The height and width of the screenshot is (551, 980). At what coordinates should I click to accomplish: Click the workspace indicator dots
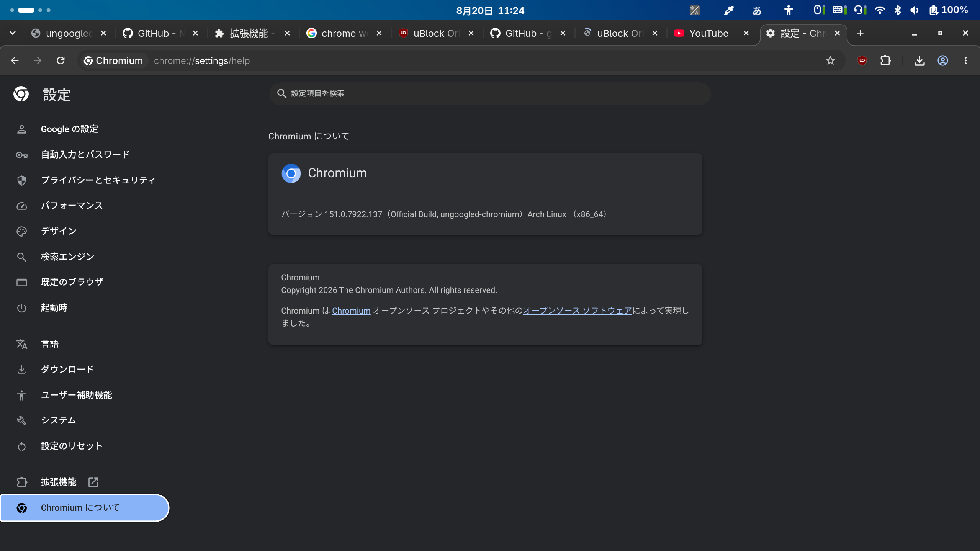tap(30, 10)
